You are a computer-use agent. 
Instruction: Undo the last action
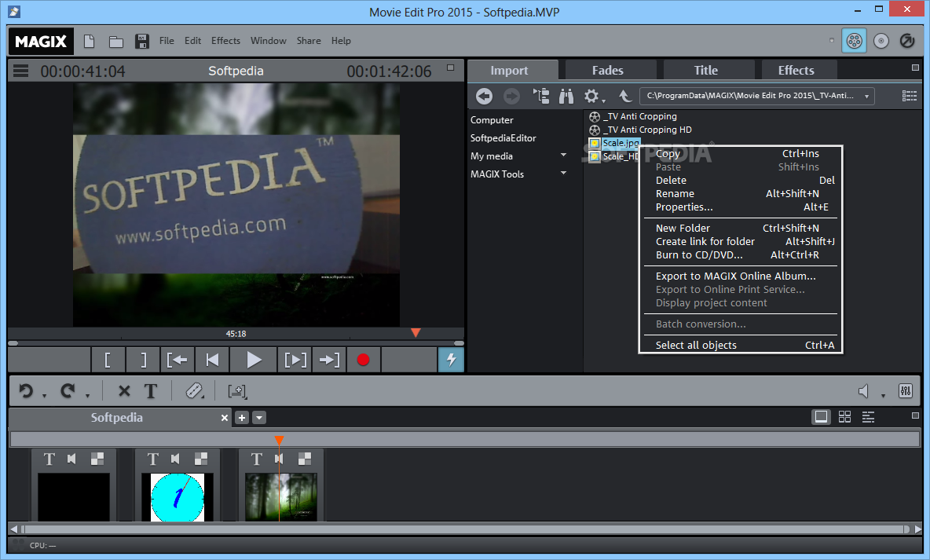[25, 390]
